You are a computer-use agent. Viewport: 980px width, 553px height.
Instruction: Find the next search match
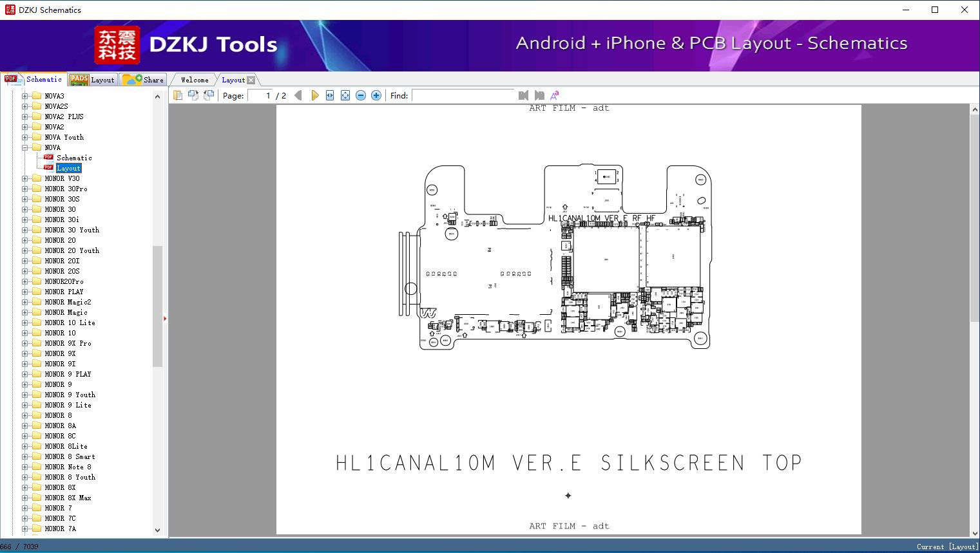pos(539,95)
